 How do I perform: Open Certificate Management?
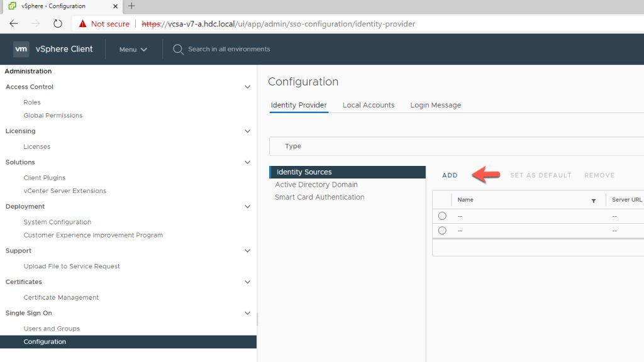61,297
